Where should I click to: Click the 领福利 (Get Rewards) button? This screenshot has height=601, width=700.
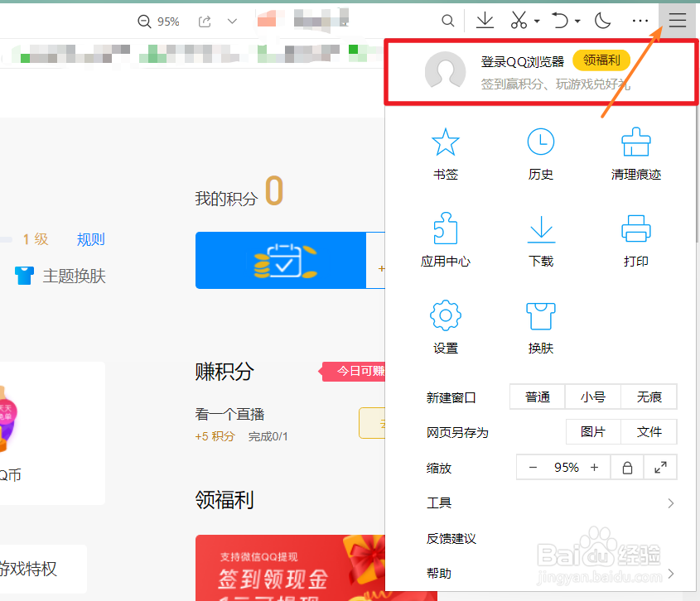pyautogui.click(x=601, y=60)
